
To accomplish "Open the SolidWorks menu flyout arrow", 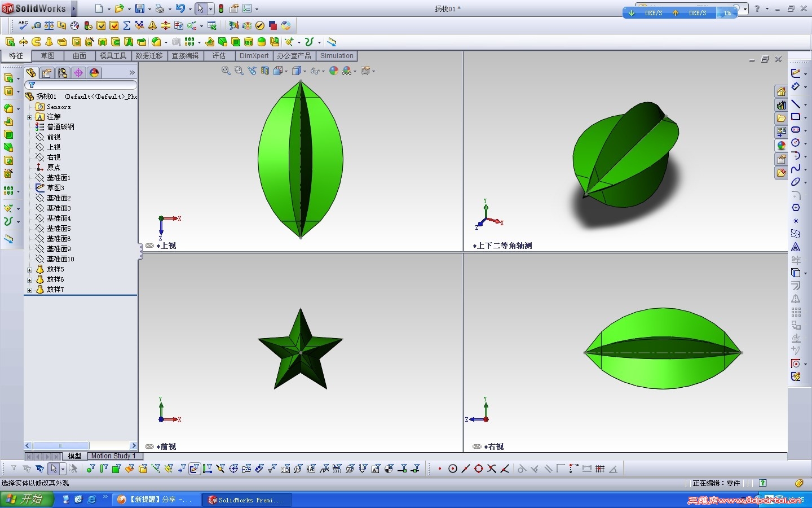I will coord(73,8).
